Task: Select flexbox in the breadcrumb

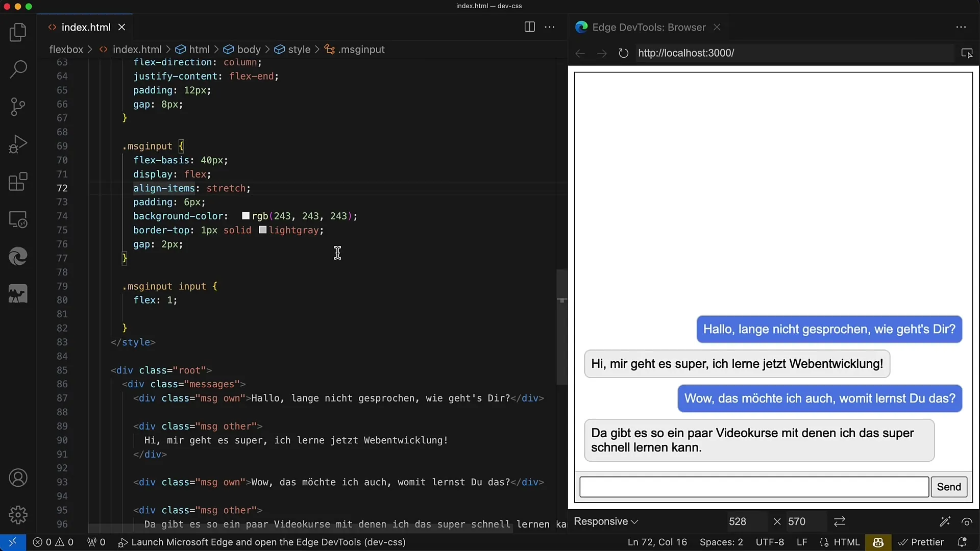Action: point(66,49)
